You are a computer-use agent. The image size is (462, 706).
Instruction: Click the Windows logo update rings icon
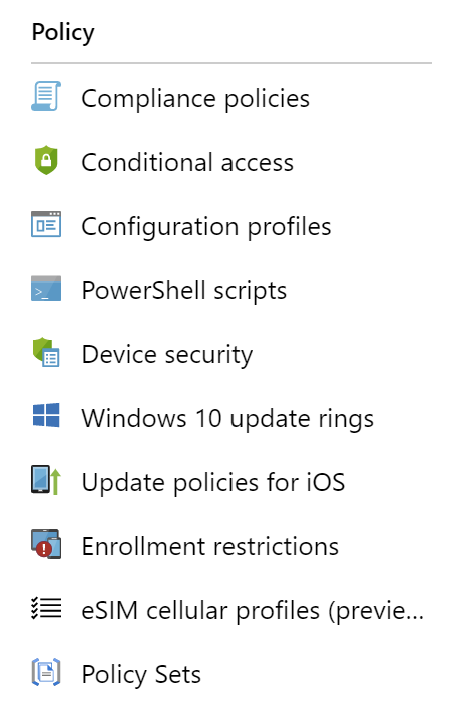[46, 415]
